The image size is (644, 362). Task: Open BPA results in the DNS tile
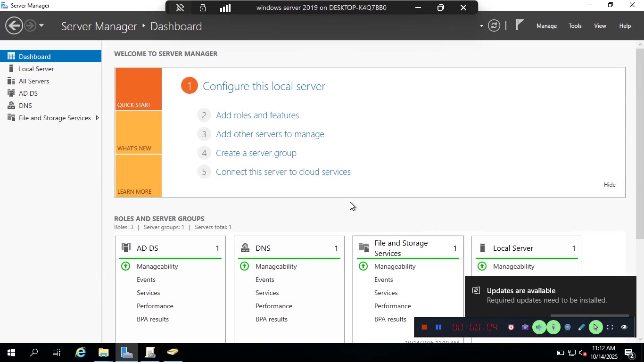tap(272, 319)
